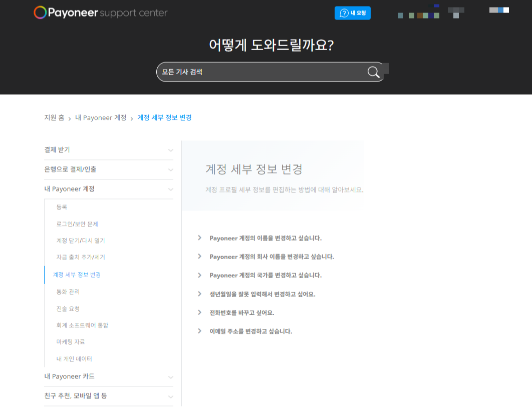The height and width of the screenshot is (417, 532).
Task: Expand chevron beside 전화번호 article
Action: 199,312
